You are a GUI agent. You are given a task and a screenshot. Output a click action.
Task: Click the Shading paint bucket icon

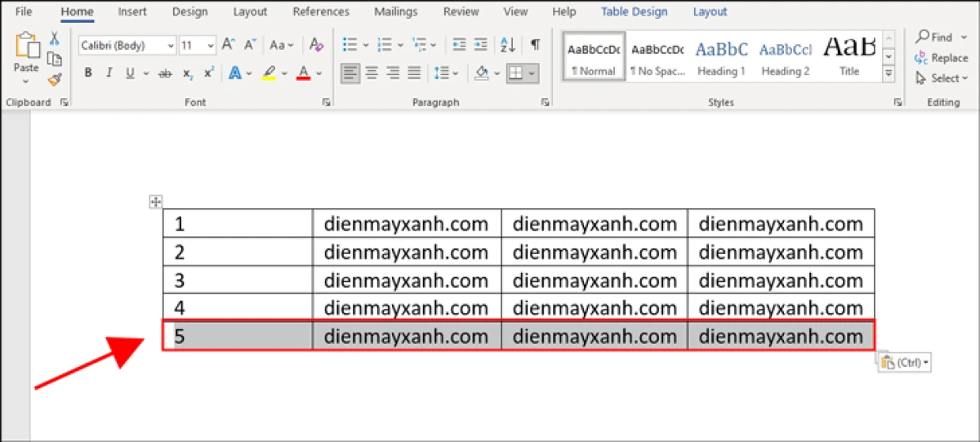tap(482, 74)
